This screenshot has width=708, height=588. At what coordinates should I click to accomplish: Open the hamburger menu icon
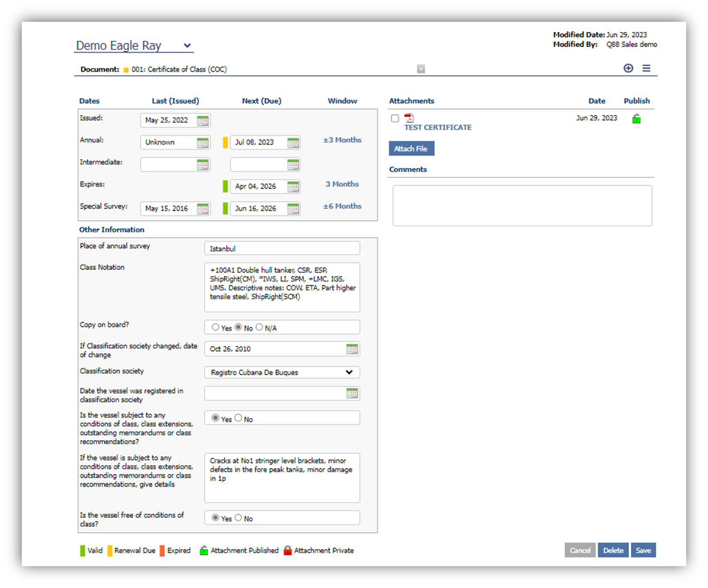[646, 68]
